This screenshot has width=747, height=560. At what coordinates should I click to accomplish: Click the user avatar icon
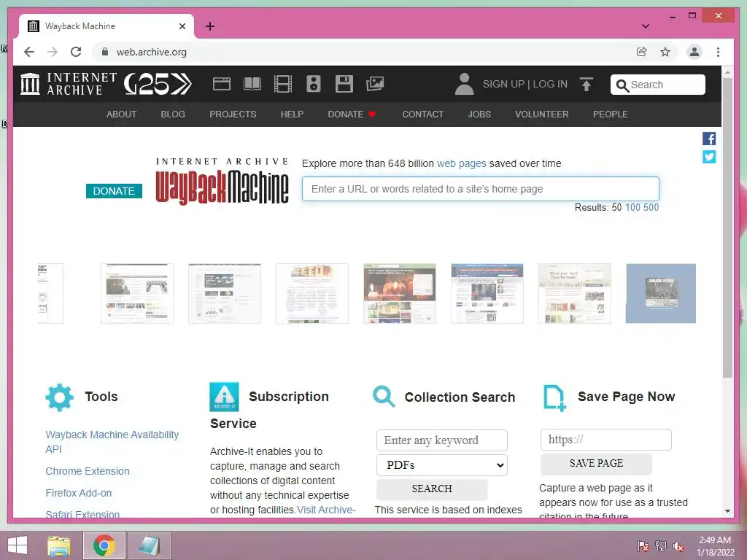point(464,84)
